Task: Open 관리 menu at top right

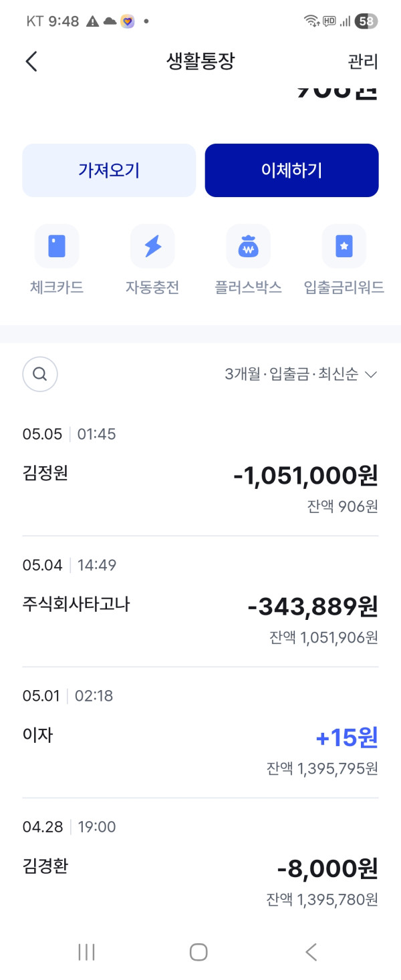Action: point(363,61)
